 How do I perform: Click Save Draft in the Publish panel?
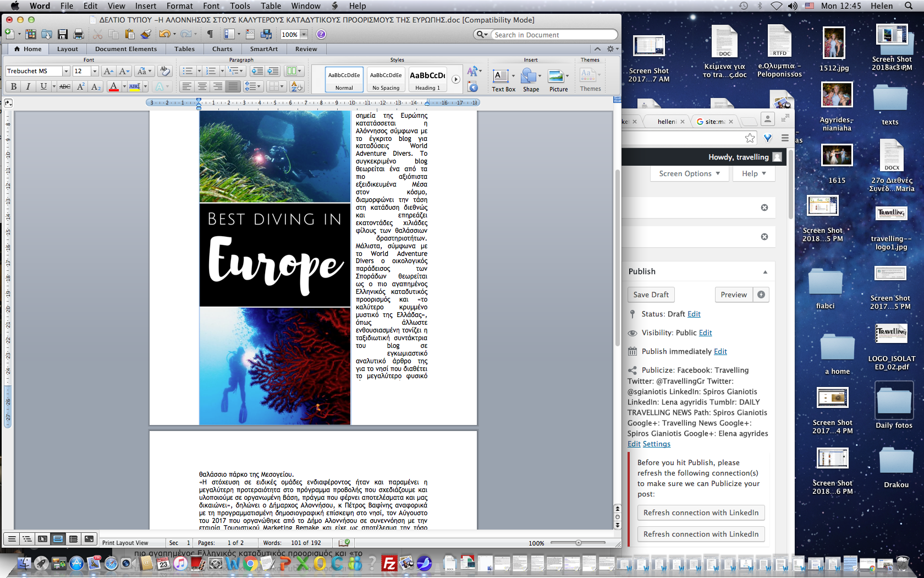(x=651, y=295)
